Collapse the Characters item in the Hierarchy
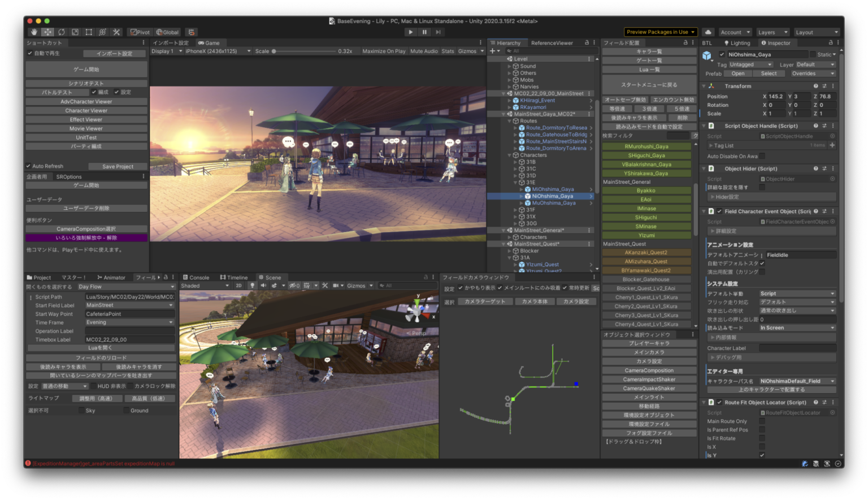The width and height of the screenshot is (868, 500). click(x=510, y=155)
